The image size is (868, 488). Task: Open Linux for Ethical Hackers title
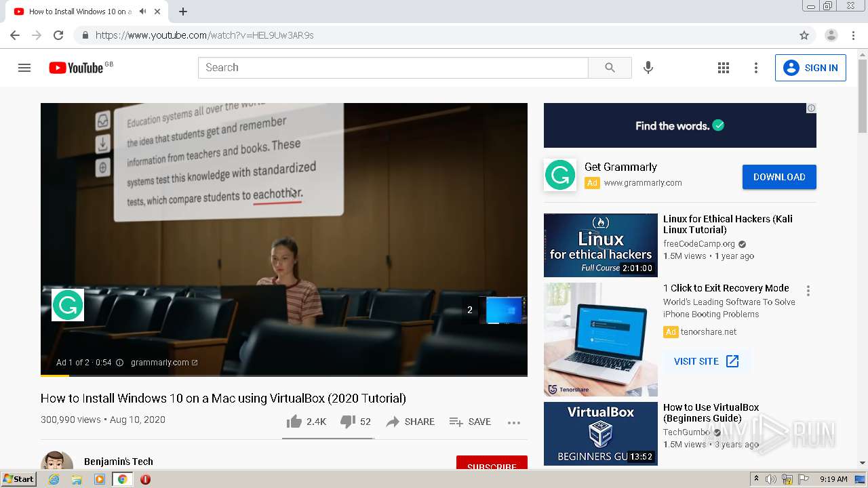click(728, 224)
